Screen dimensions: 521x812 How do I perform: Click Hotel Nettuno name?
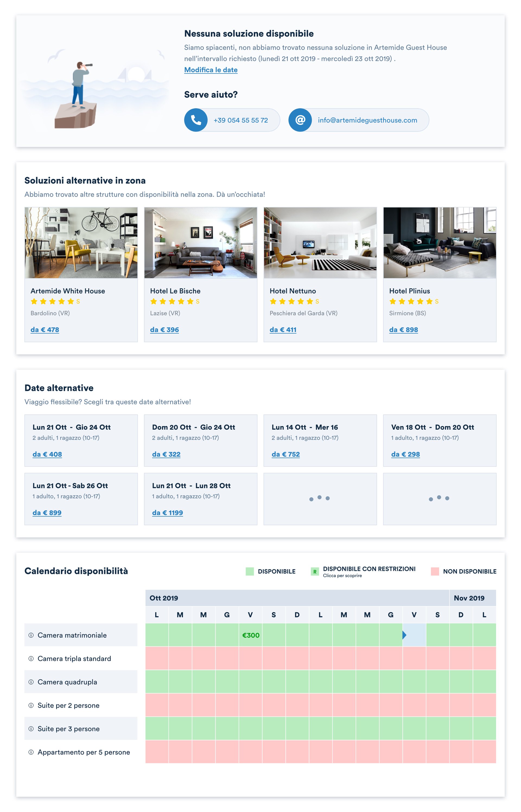tap(293, 291)
